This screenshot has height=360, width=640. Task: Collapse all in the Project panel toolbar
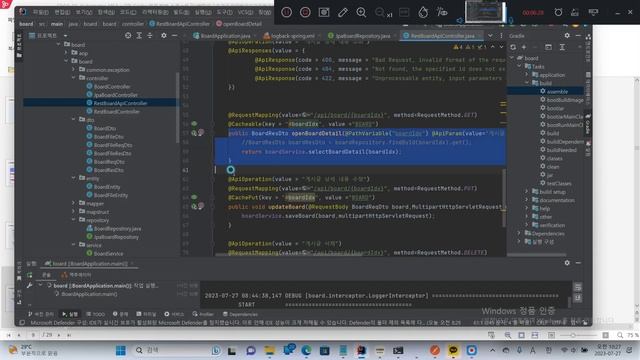[150, 36]
